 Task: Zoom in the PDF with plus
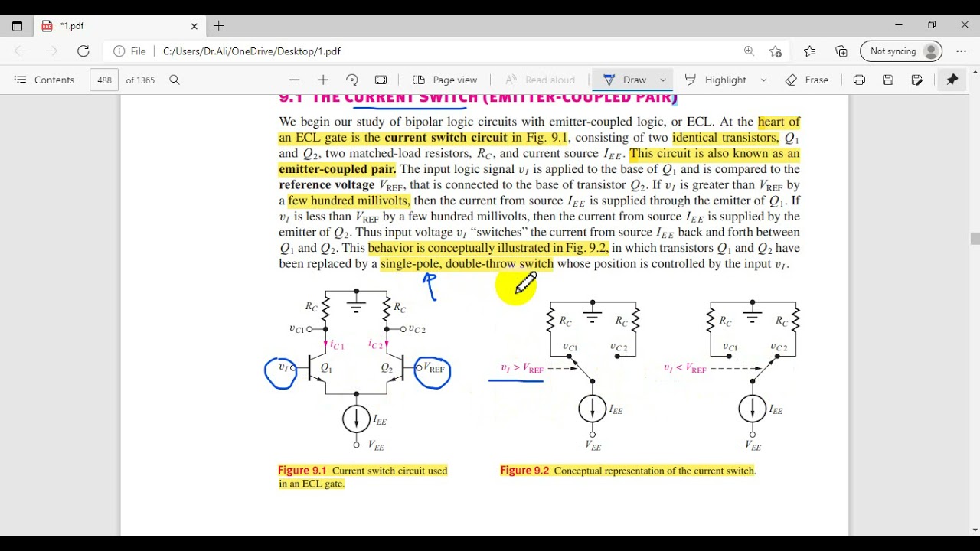point(323,80)
